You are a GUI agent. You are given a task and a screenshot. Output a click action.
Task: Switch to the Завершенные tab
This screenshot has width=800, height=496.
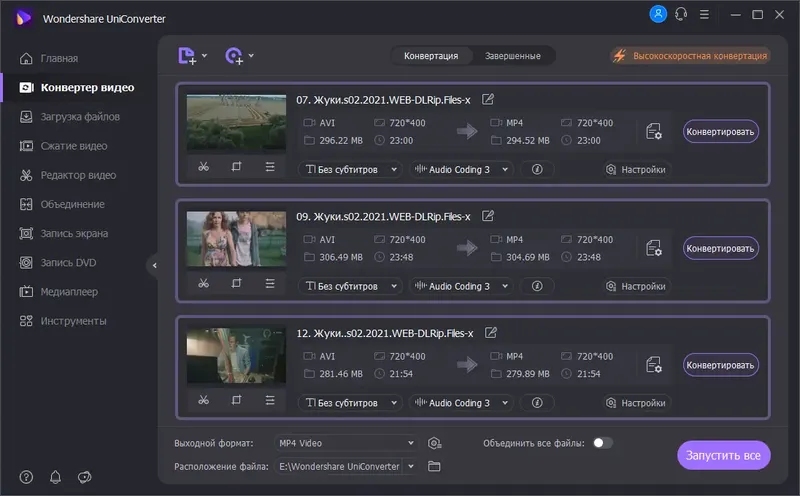[x=513, y=56]
